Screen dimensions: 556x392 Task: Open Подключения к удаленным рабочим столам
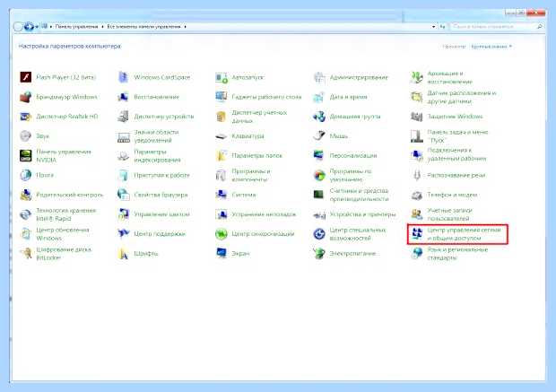[x=449, y=154]
